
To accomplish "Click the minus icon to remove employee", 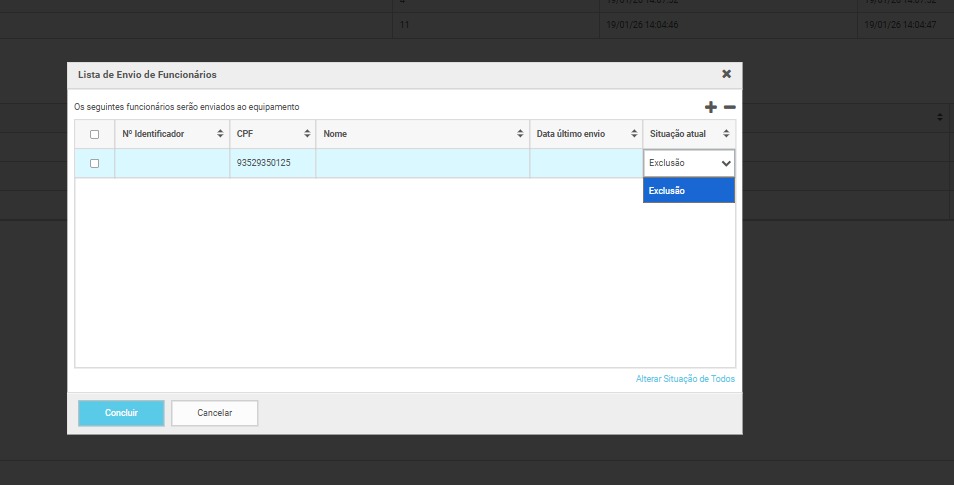I will point(730,107).
